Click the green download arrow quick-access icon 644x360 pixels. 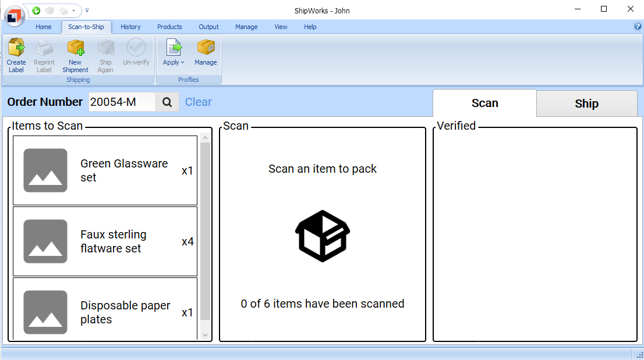(36, 10)
